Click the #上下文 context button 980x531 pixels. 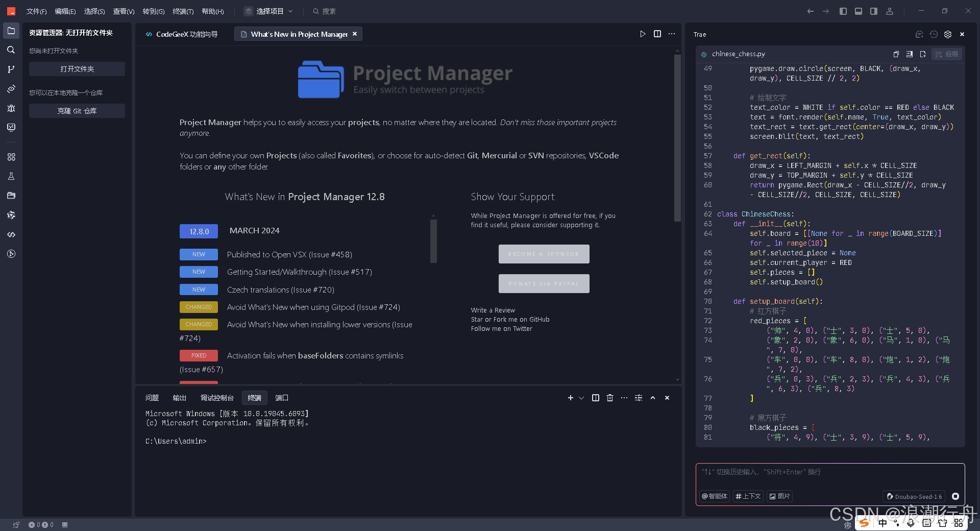point(748,496)
